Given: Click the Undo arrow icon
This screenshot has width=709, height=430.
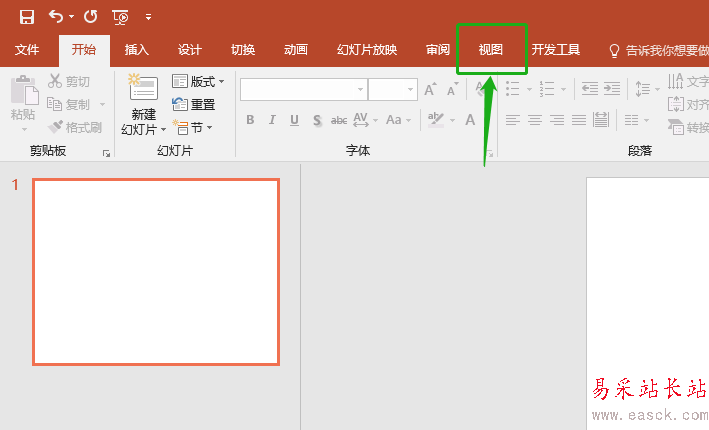Looking at the screenshot, I should [x=56, y=17].
